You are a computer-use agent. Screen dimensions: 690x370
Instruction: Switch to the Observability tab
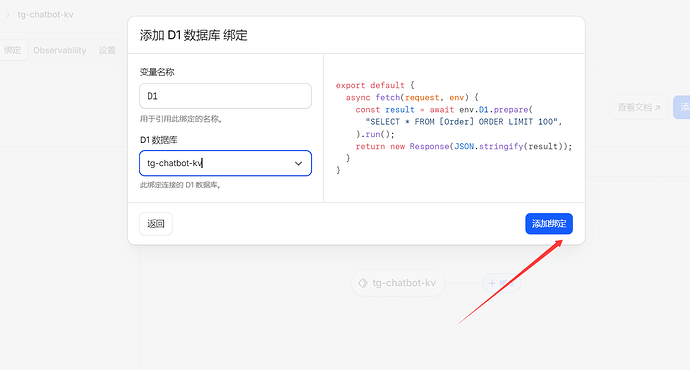[59, 50]
